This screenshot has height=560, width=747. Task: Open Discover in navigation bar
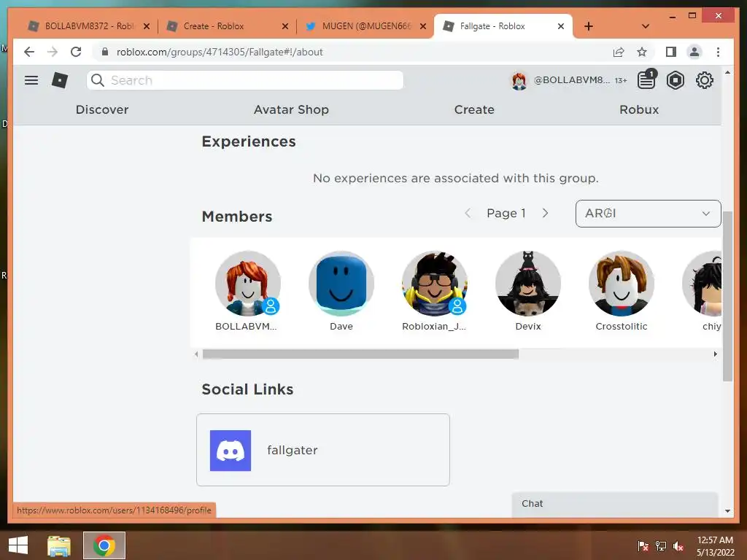click(102, 109)
